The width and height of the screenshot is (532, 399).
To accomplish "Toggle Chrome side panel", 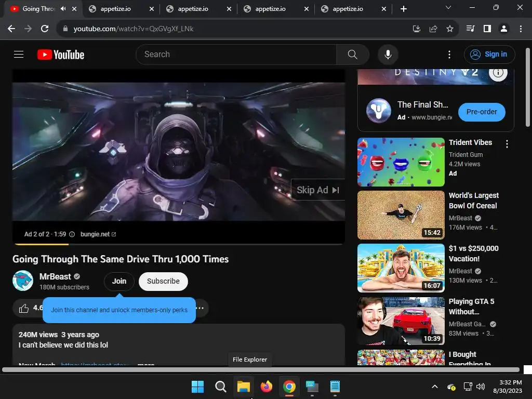I will (487, 29).
